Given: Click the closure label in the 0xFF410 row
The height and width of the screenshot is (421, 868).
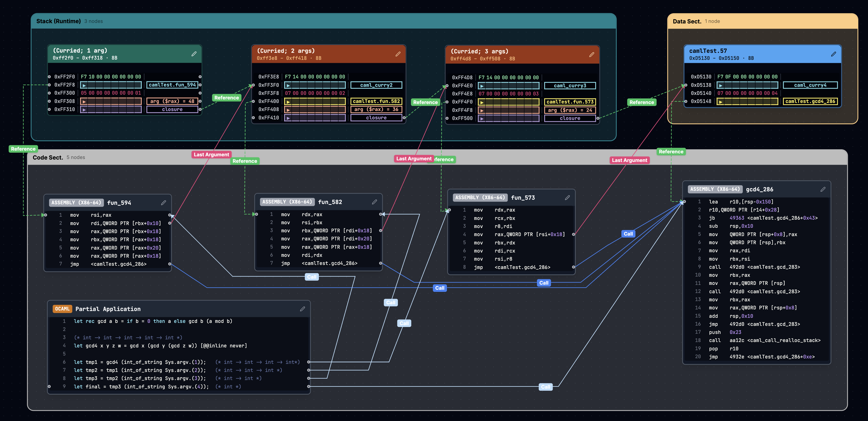Looking at the screenshot, I should 376,118.
